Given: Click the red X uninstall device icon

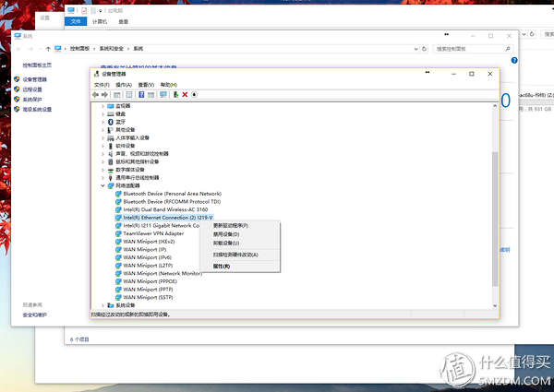Looking at the screenshot, I should tap(185, 95).
